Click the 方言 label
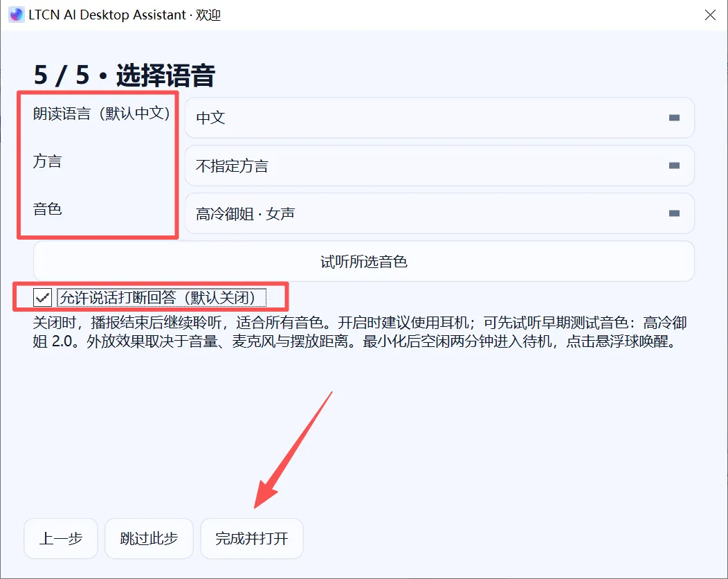 tap(47, 161)
